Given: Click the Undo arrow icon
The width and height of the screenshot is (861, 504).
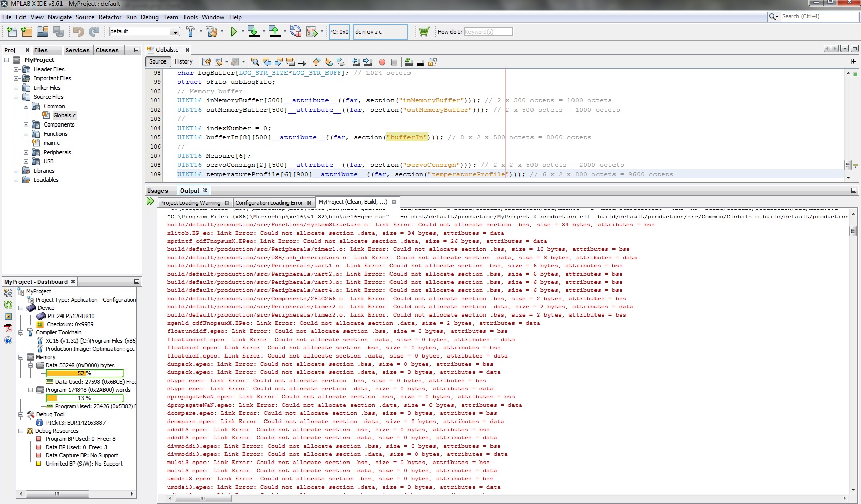Looking at the screenshot, I should [x=78, y=32].
